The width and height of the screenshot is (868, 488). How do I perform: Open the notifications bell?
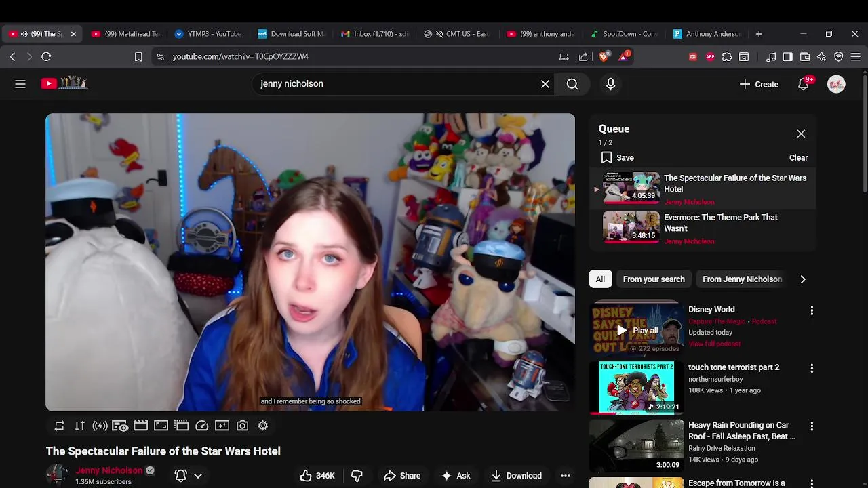804,84
